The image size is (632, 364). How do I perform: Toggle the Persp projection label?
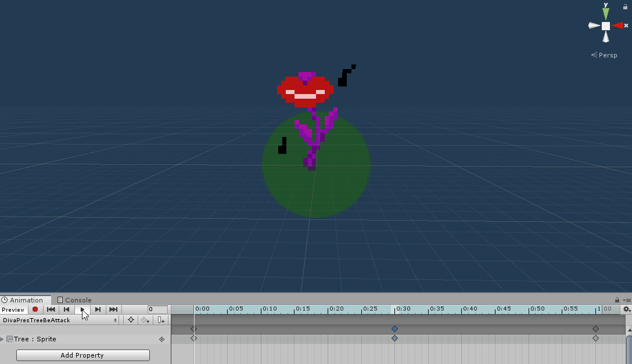point(604,55)
